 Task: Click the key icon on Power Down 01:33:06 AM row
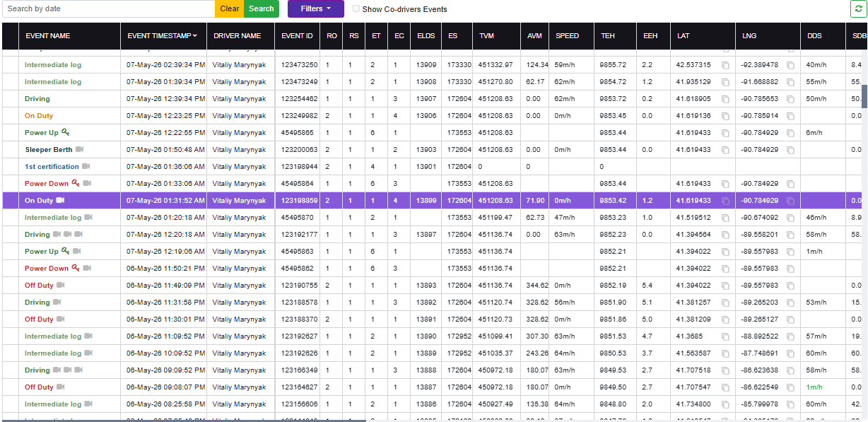tap(76, 183)
